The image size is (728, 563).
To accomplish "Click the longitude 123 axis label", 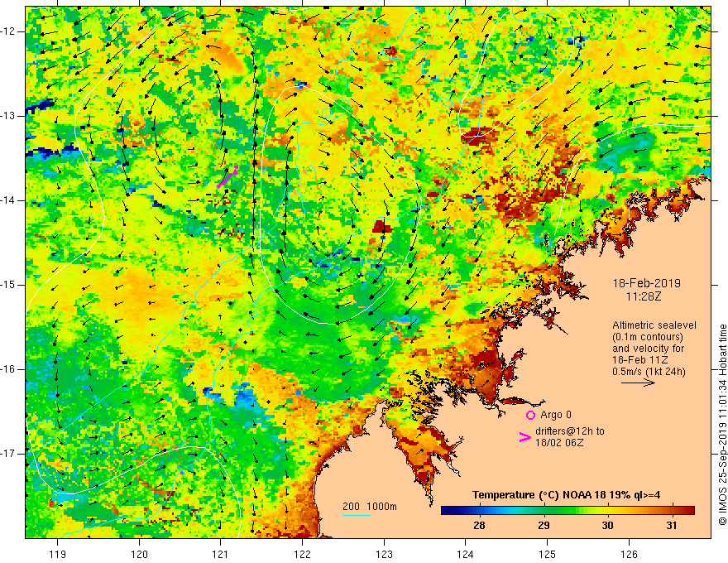I will tap(384, 554).
